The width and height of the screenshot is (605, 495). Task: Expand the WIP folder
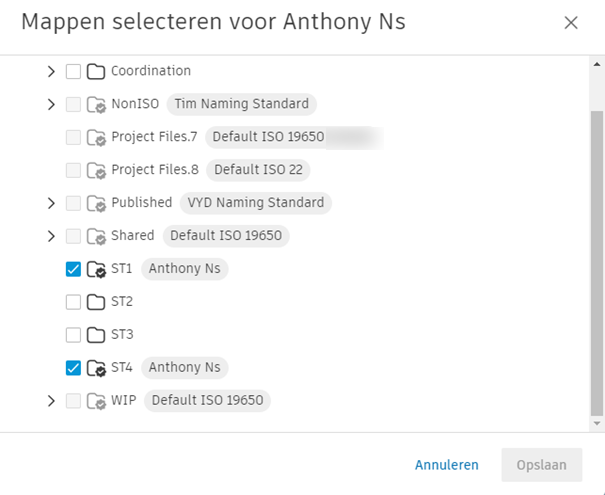point(51,401)
